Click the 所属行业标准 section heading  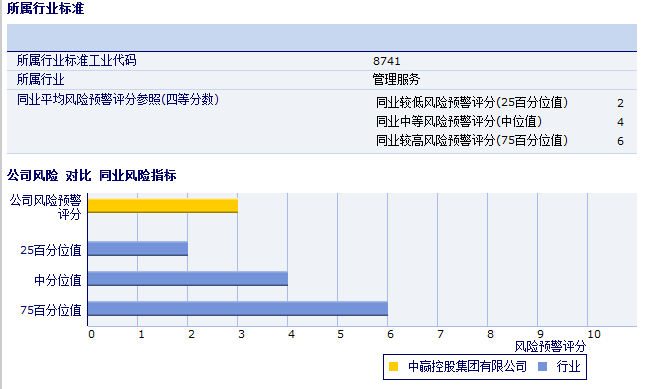[46, 8]
